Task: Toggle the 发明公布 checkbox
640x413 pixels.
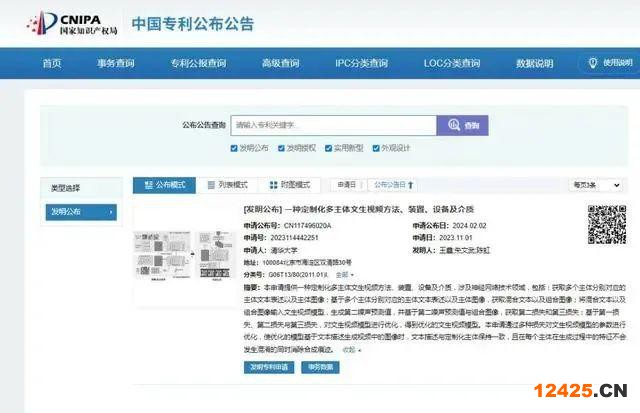Action: pyautogui.click(x=234, y=148)
